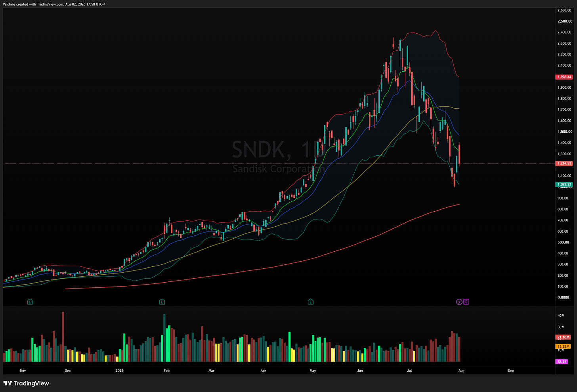Click the red 1,996.44 price label
Image resolution: width=577 pixels, height=392 pixels.
click(564, 77)
